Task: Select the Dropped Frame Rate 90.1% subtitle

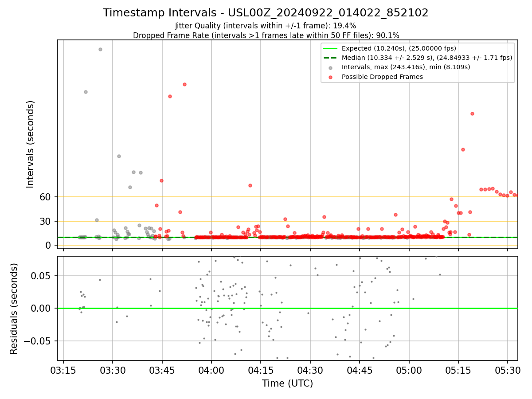Action: click(266, 35)
